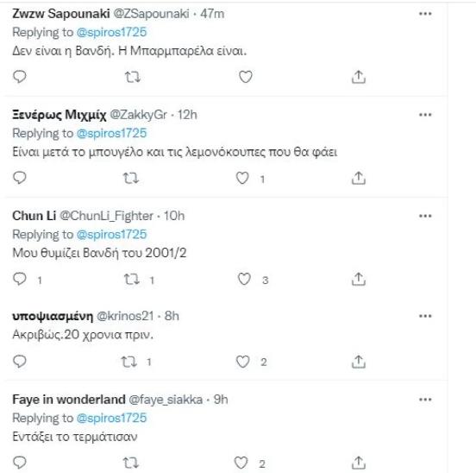This screenshot has height=473, width=476.
Task: Reply to Zwzw Sapounaki's tweet
Action: (20, 77)
